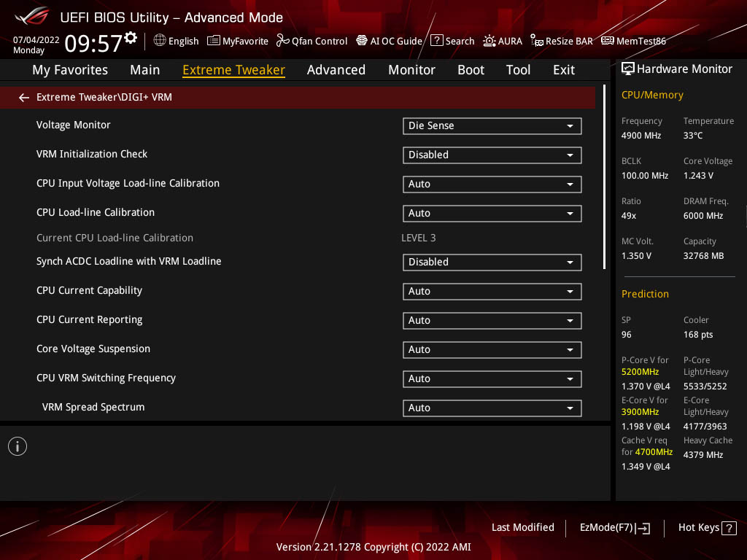
Task: Click the 07/04/2022 date text
Action: coord(36,40)
